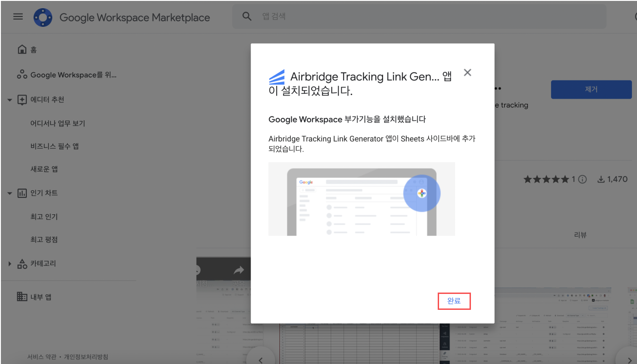This screenshot has height=364, width=637.
Task: Open 새로운 앱 list
Action: 44,169
